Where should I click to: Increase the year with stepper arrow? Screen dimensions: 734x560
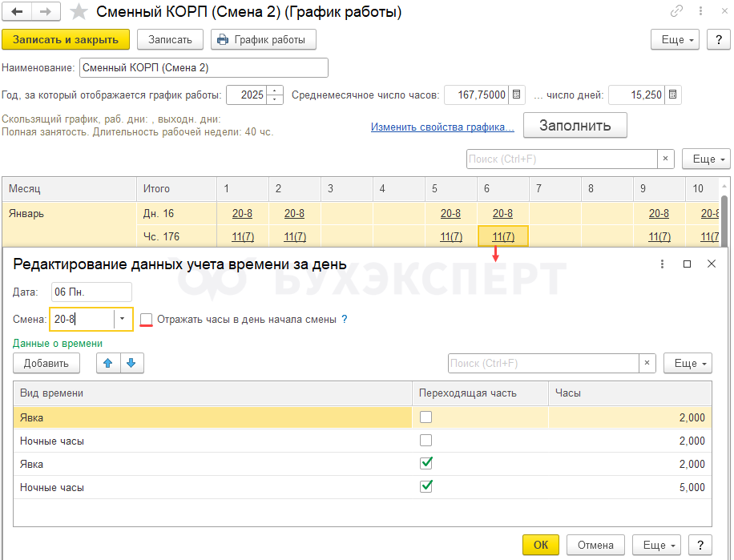[276, 90]
